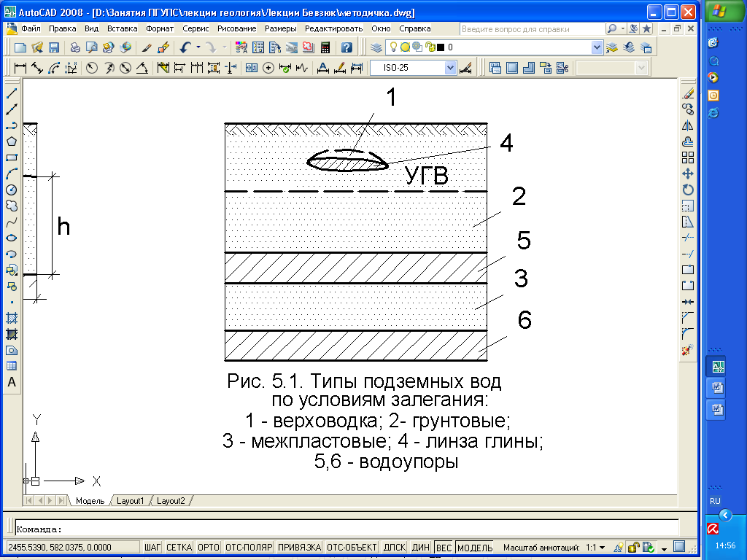The height and width of the screenshot is (560, 747).
Task: Select the Line tool in draw toolbar
Action: pos(12,94)
